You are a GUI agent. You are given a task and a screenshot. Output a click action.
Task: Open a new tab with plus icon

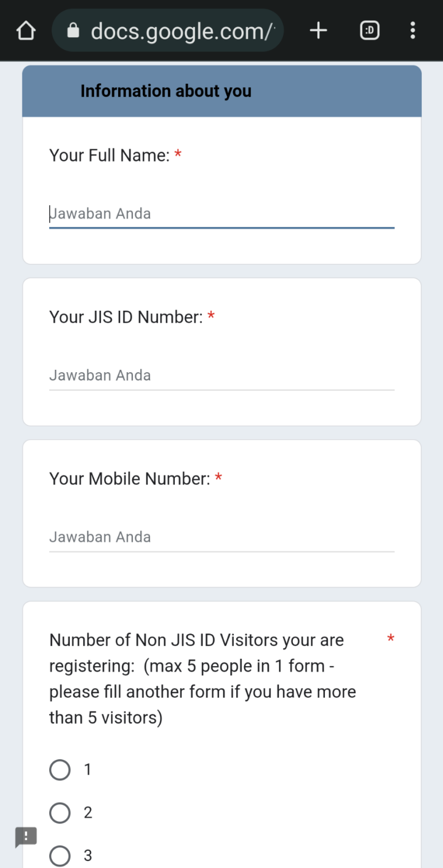coord(318,30)
